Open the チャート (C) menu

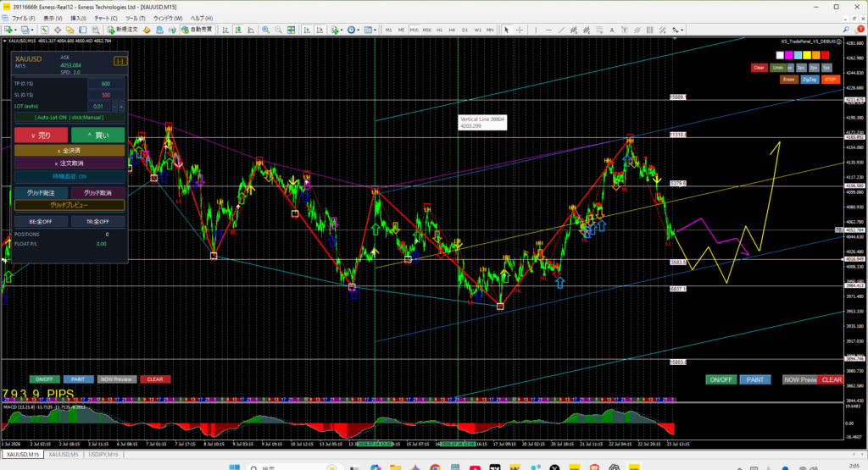(105, 19)
